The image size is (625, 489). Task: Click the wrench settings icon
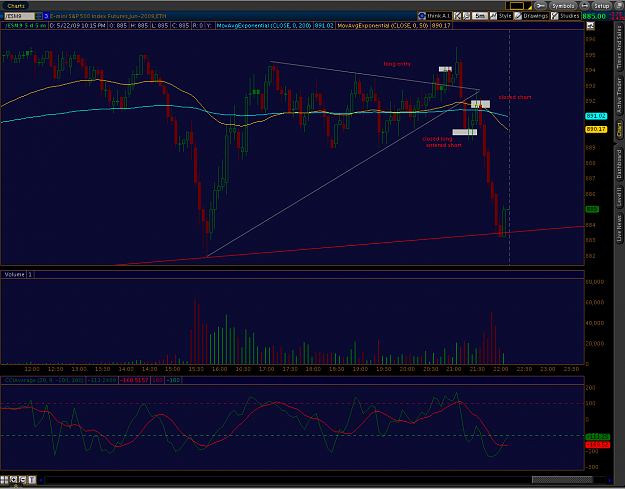coord(540,6)
